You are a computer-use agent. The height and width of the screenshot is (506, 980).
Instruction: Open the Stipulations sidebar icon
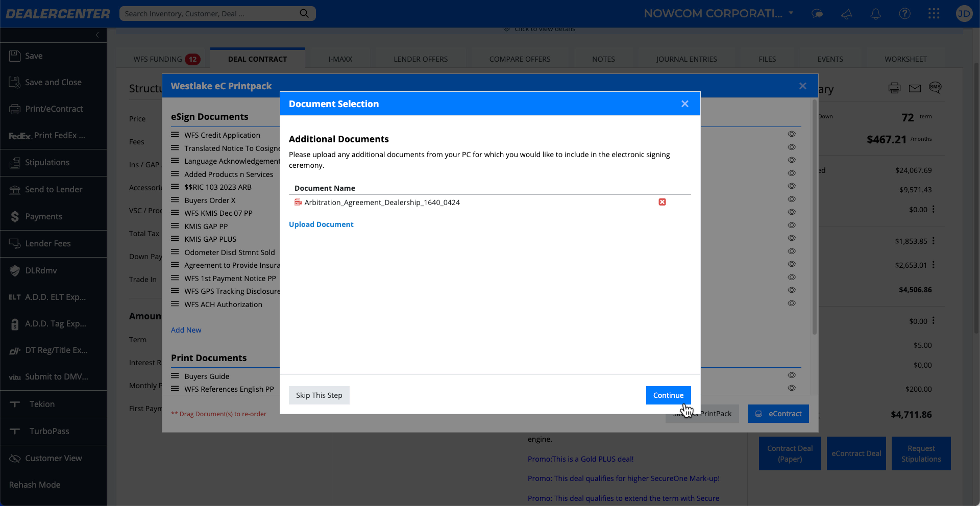click(15, 163)
